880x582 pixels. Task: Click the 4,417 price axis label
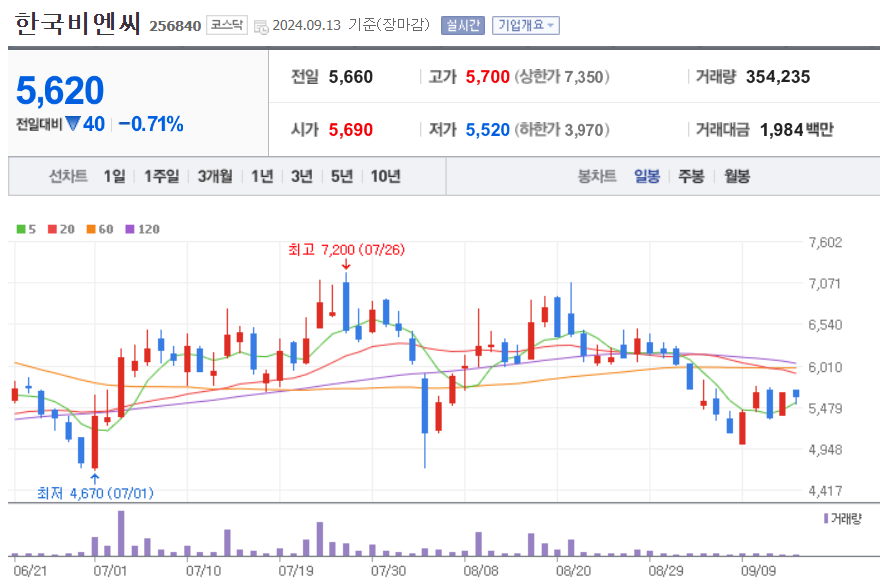coord(825,491)
